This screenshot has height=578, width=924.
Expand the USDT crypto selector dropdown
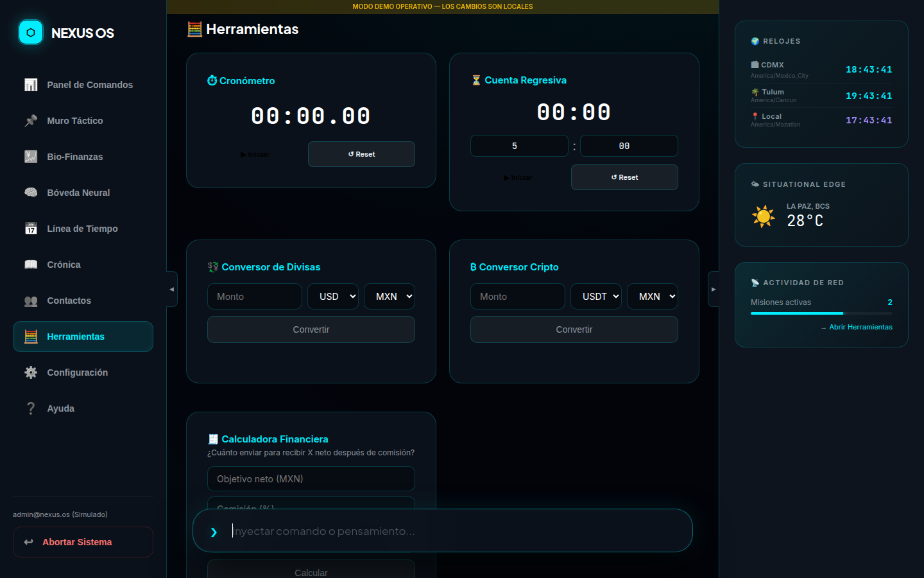(596, 297)
